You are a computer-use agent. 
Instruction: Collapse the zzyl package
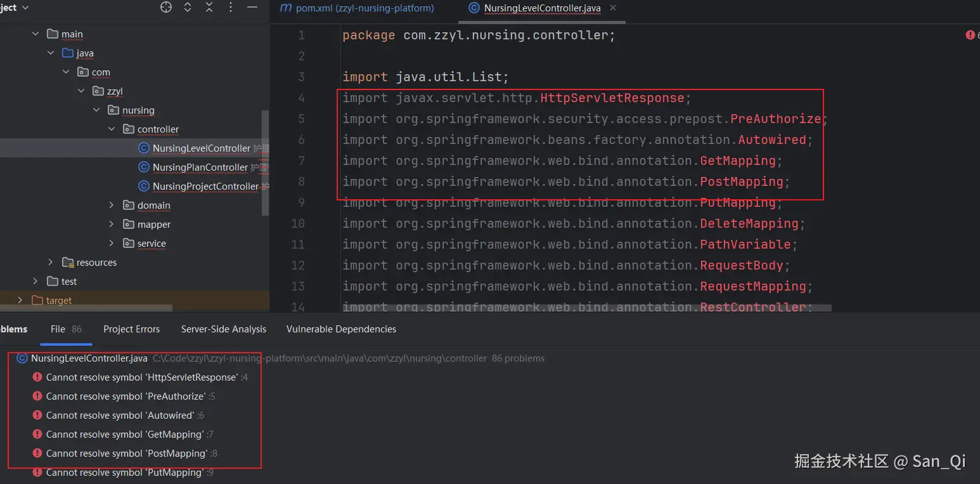(x=81, y=91)
